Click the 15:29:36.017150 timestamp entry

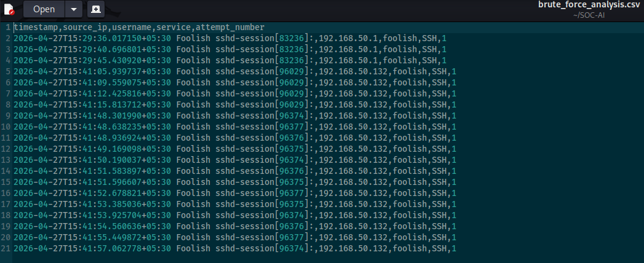(92, 39)
